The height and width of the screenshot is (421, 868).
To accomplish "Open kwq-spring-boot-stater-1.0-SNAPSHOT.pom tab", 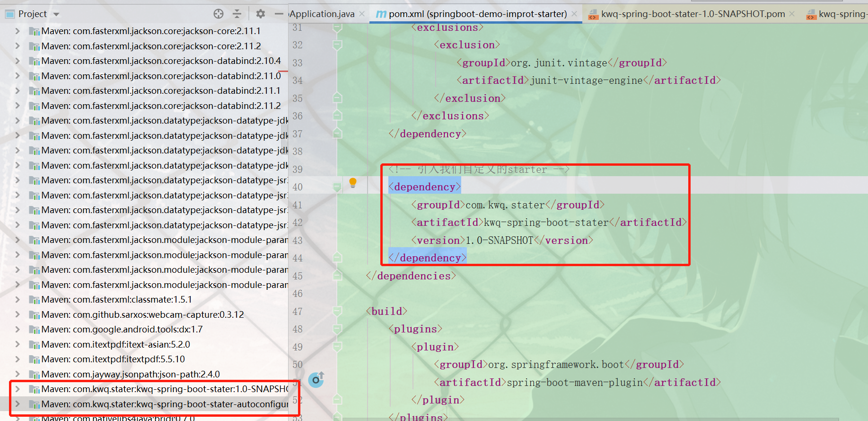I will [693, 14].
